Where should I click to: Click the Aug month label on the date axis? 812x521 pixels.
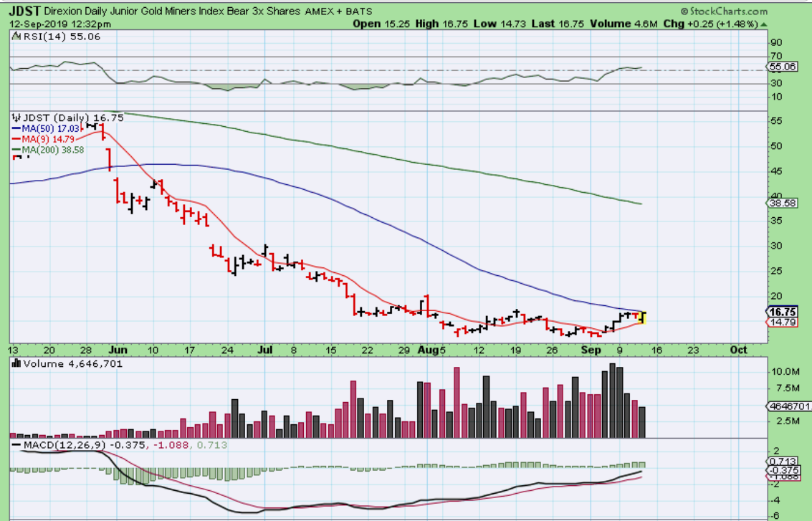click(429, 350)
